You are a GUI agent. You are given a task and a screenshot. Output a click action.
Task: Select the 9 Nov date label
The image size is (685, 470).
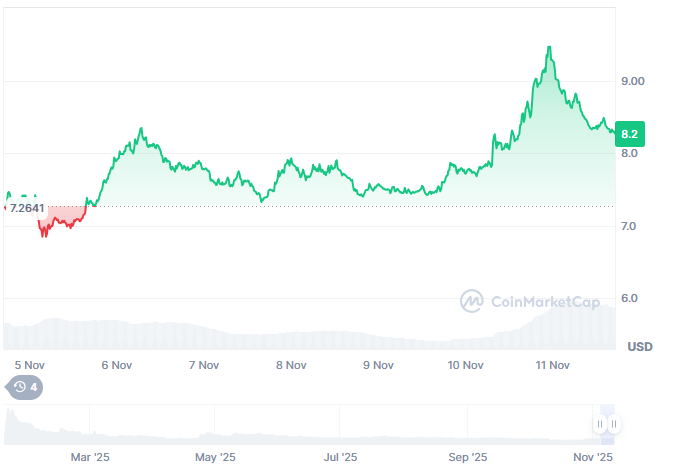coord(377,365)
